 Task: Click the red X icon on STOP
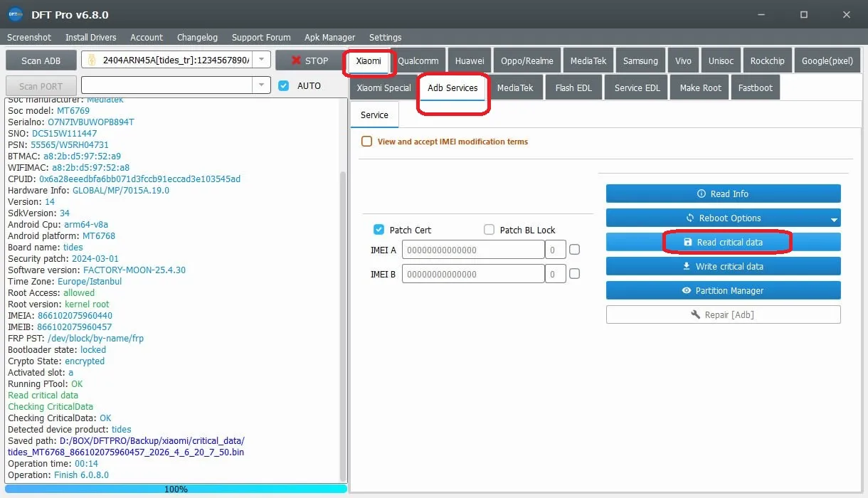coord(297,60)
